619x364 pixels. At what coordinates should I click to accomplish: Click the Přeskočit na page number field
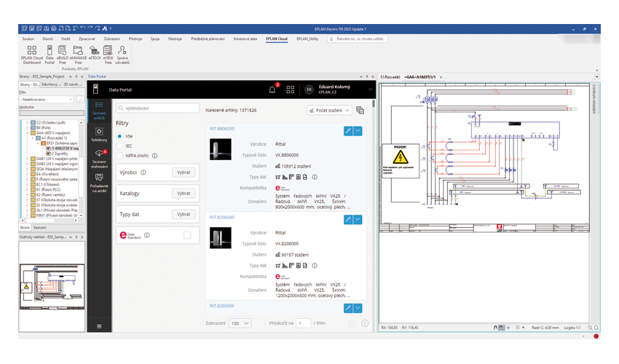303,323
